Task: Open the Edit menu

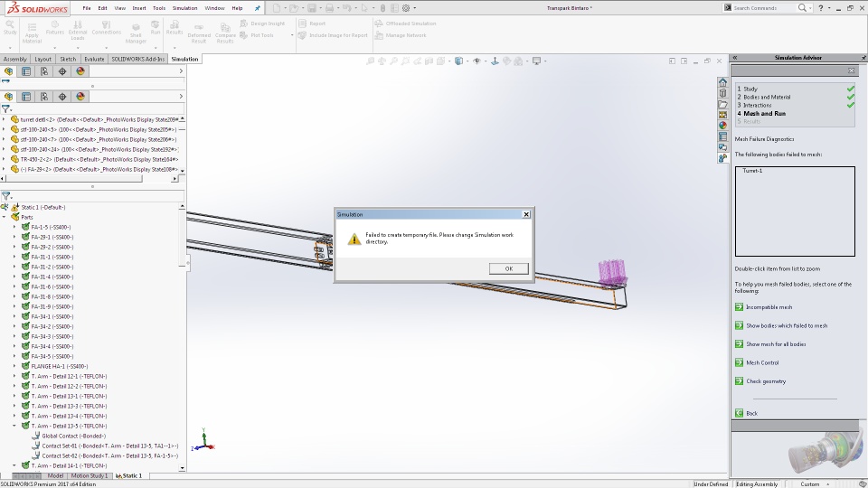Action: 102,8
